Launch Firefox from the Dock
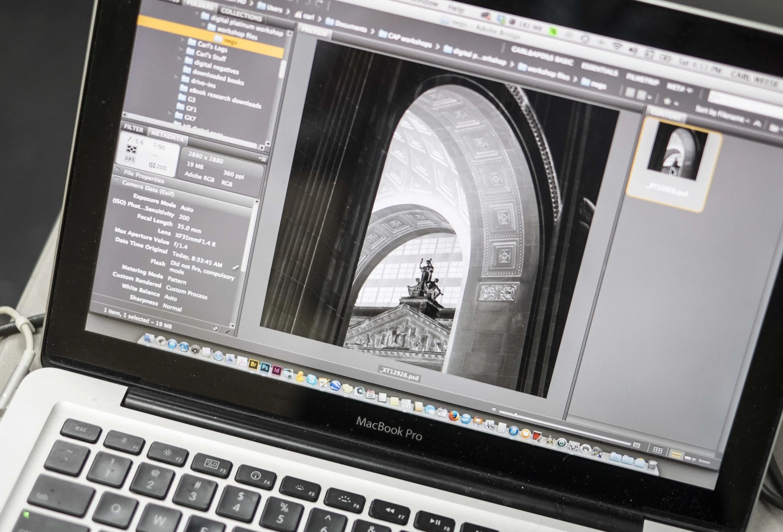This screenshot has height=532, width=783. pyautogui.click(x=454, y=416)
